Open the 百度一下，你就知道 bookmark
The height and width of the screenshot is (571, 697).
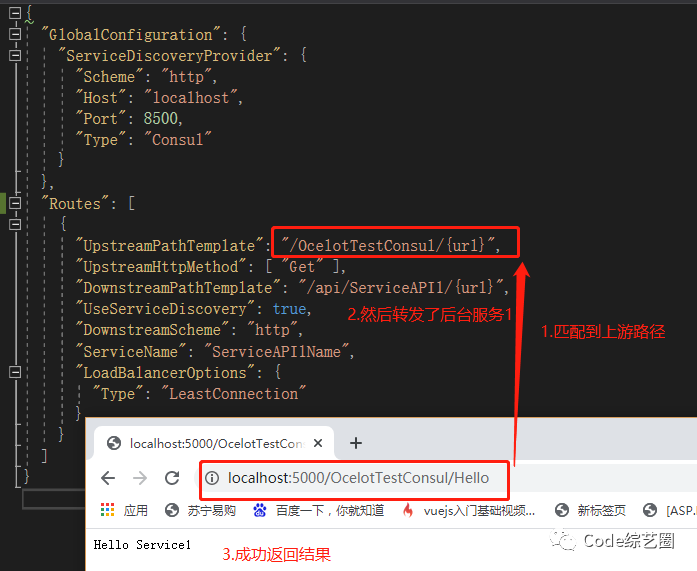tap(318, 510)
